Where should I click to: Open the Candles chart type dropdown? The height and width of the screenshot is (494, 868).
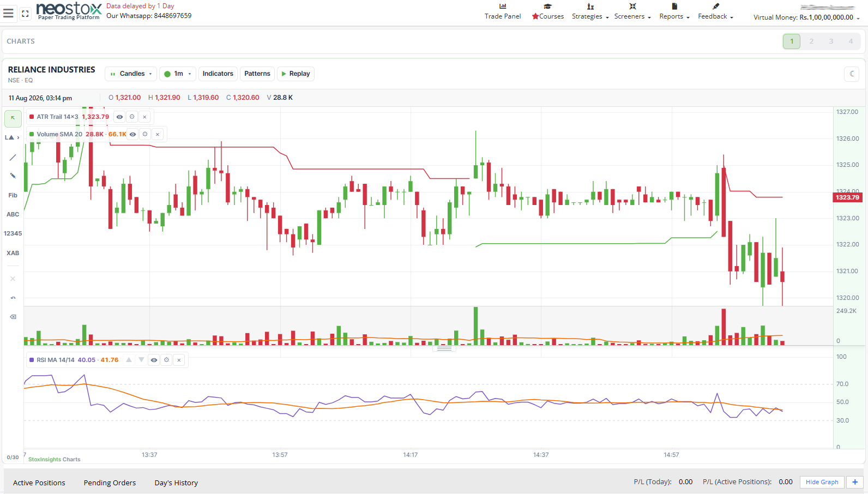[131, 74]
